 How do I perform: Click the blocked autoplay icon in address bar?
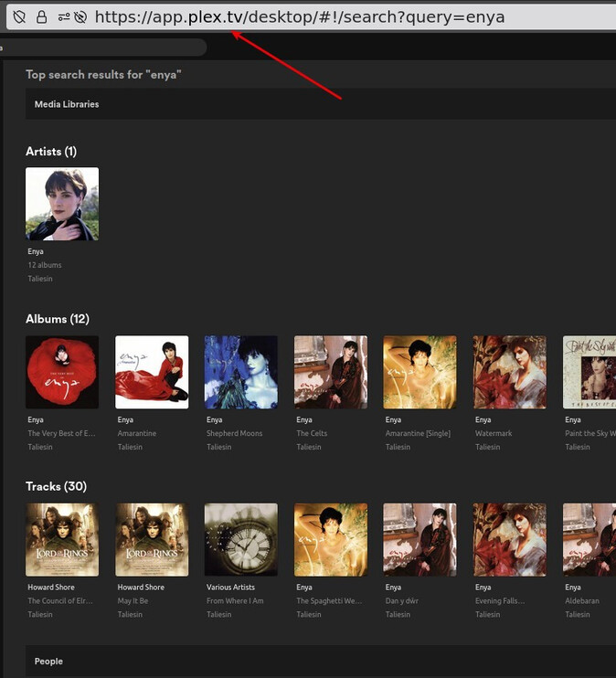(80, 16)
